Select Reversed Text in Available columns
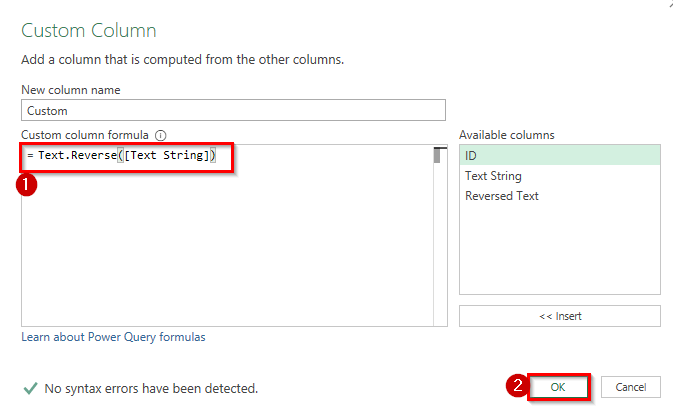This screenshot has height=406, width=673. pyautogui.click(x=560, y=196)
